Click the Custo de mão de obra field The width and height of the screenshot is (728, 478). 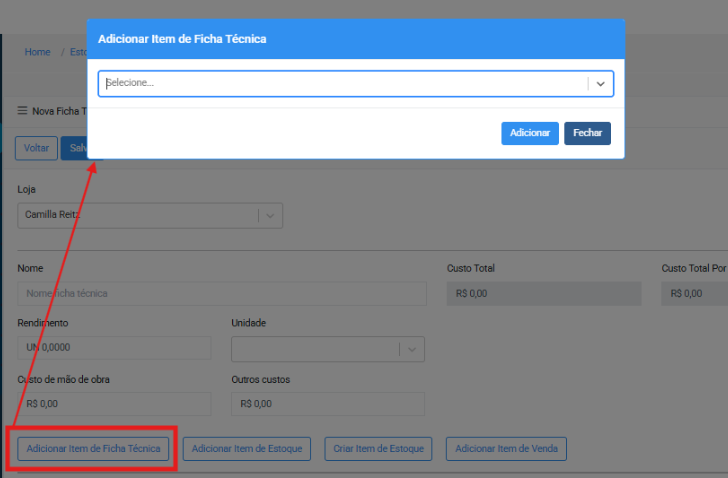coord(114,404)
